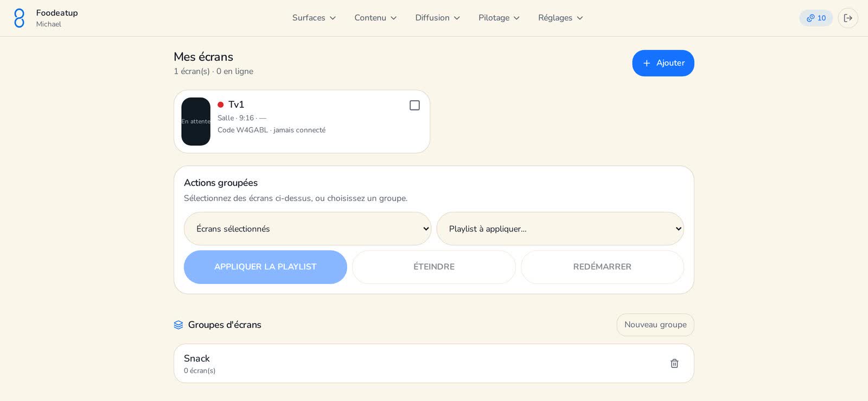Click the Mes écrans heading
The image size is (868, 401).
pyautogui.click(x=203, y=57)
